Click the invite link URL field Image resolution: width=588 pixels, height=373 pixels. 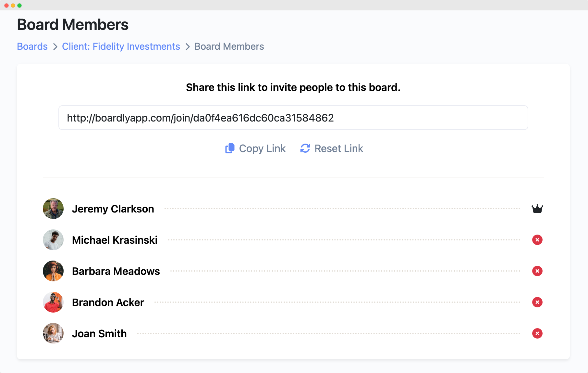[x=293, y=118]
